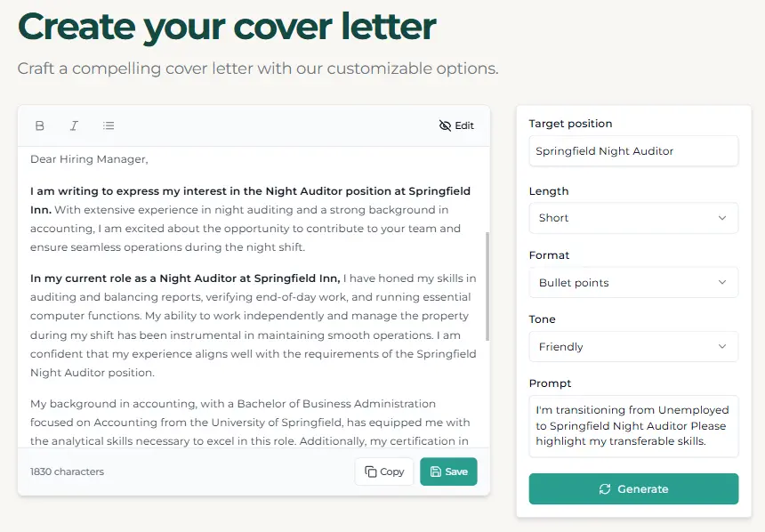
Task: Click the chevron arrow in the Tone field
Action: [x=722, y=347]
